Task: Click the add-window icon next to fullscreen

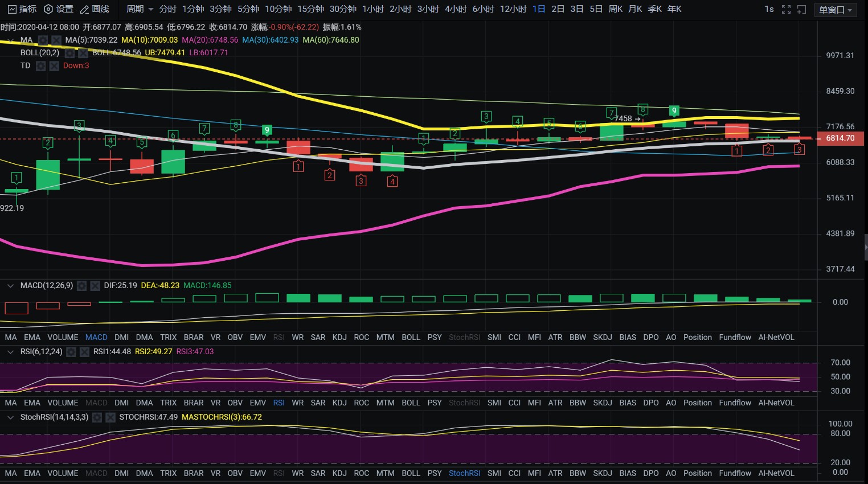Action: [801, 9]
